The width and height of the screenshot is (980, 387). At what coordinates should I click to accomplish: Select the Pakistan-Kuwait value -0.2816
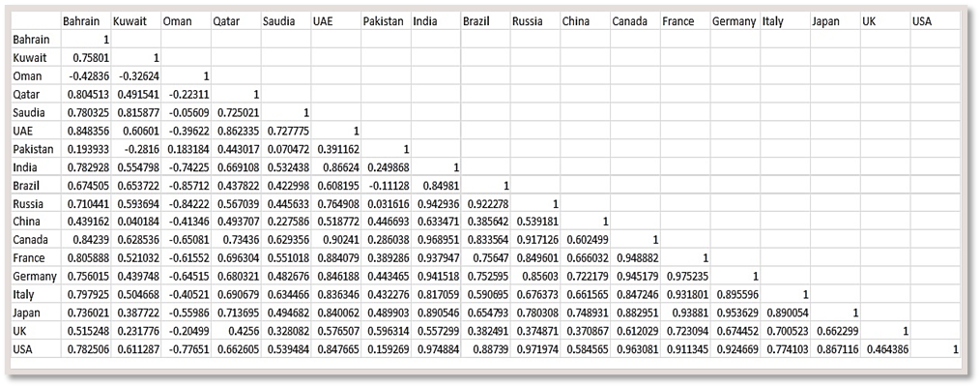135,149
